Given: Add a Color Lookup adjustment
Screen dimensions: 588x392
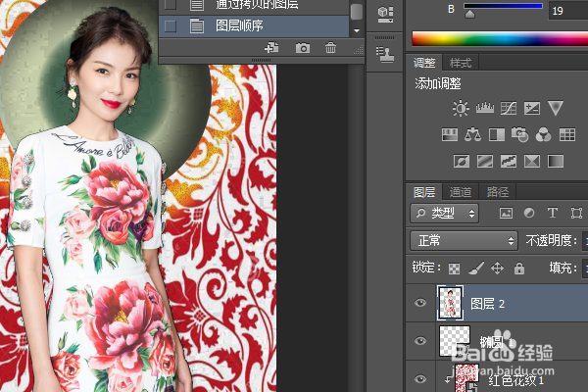Looking at the screenshot, I should [567, 134].
